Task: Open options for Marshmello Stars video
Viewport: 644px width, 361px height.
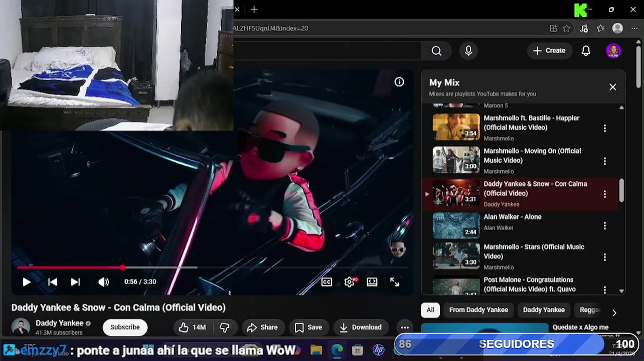Action: [605, 257]
